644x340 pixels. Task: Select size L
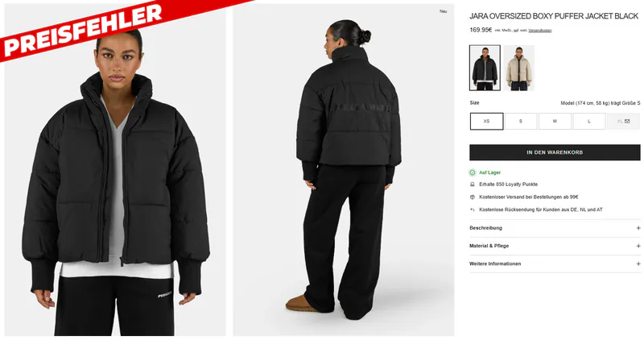point(589,122)
